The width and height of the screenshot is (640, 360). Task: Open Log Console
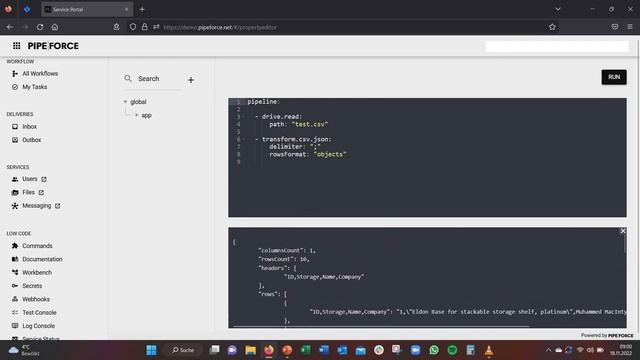pyautogui.click(x=38, y=326)
